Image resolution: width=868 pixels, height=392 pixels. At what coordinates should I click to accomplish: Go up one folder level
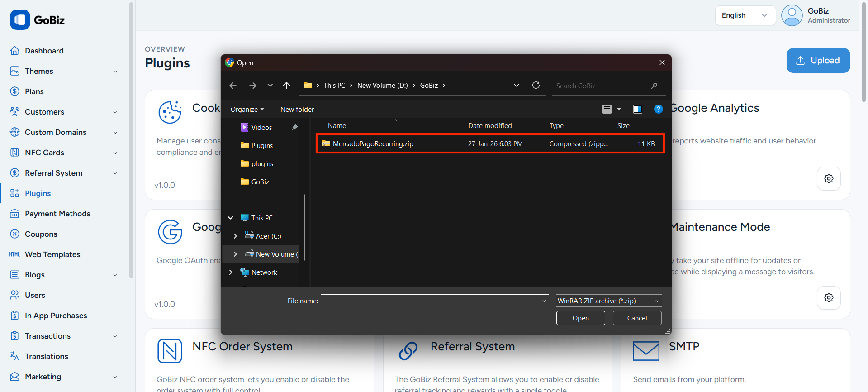click(286, 86)
